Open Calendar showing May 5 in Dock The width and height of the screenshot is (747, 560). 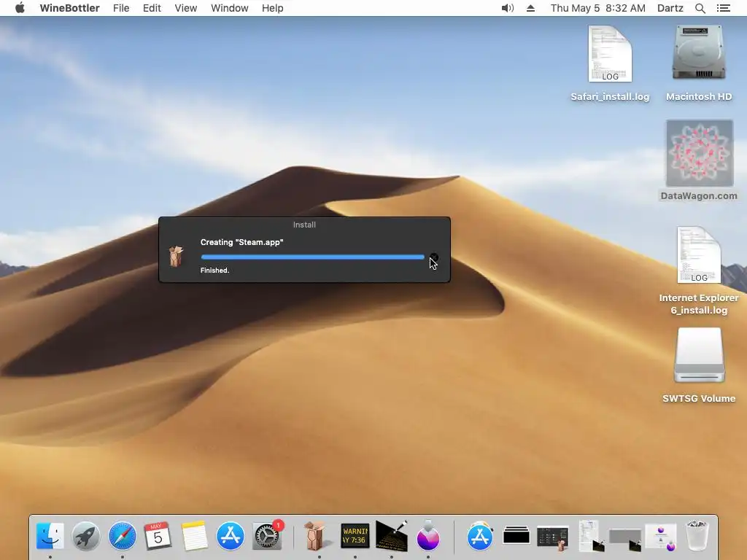pos(158,536)
